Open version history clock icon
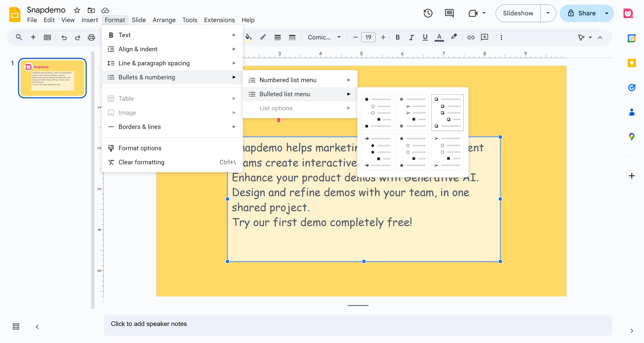 click(x=428, y=13)
